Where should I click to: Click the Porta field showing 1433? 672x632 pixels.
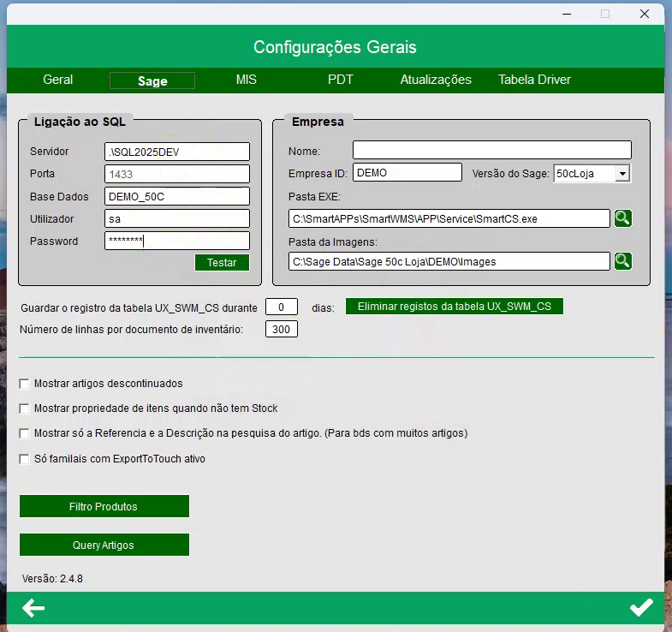point(177,174)
